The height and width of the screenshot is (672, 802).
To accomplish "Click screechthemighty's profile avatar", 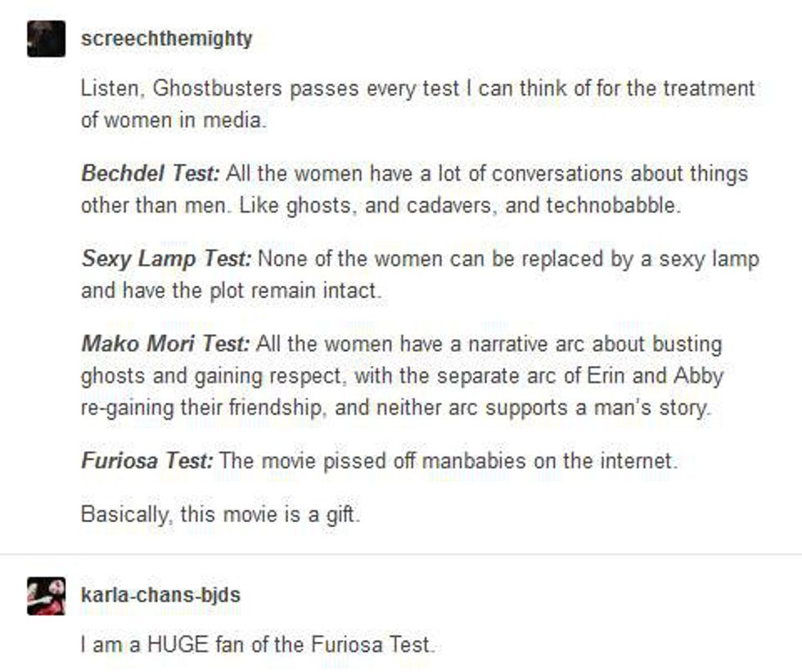I will click(x=46, y=38).
